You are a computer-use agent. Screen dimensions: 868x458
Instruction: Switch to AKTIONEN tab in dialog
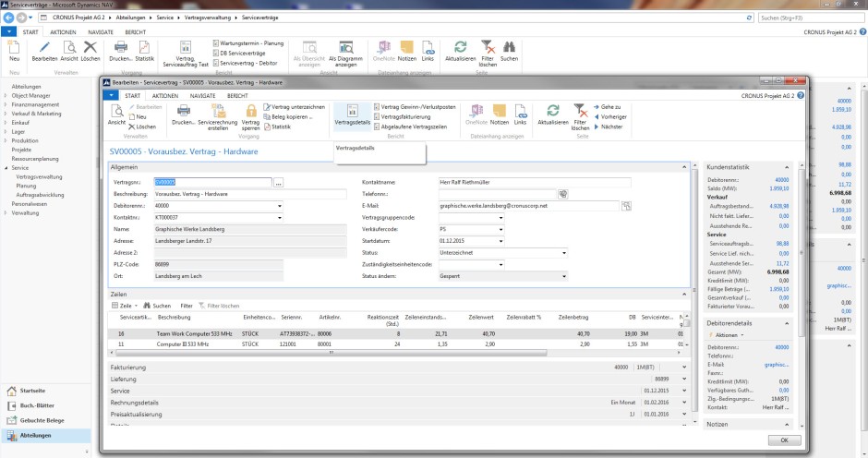tap(165, 95)
